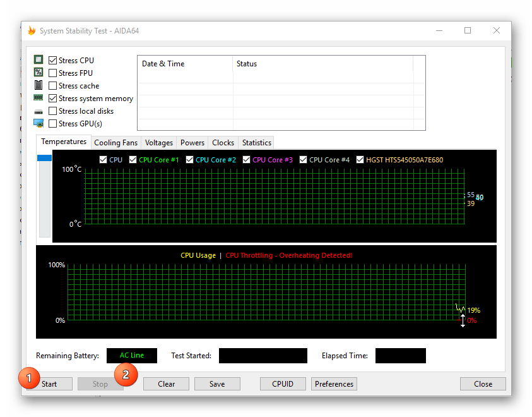Click the GPU monitor icon
This screenshot has width=532, height=417.
pos(38,123)
